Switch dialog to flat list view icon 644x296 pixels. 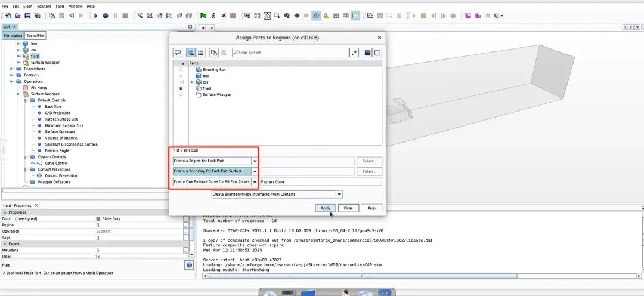(x=200, y=53)
